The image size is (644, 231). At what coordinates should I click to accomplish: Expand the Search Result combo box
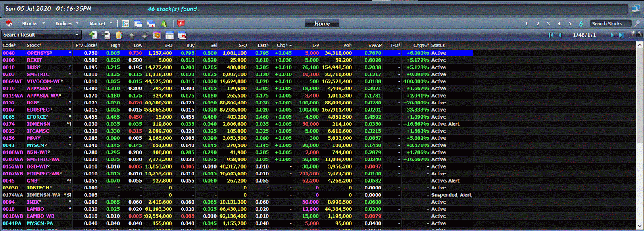click(41, 35)
